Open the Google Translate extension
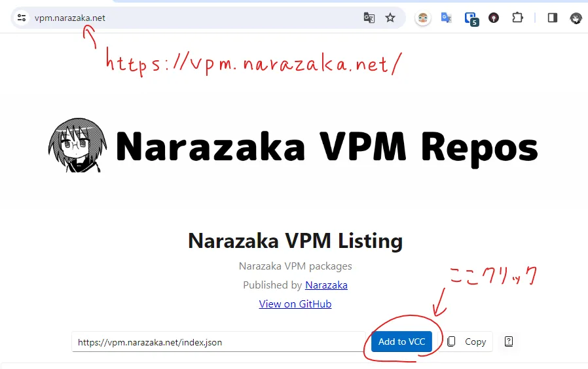588x369 pixels. coord(447,18)
